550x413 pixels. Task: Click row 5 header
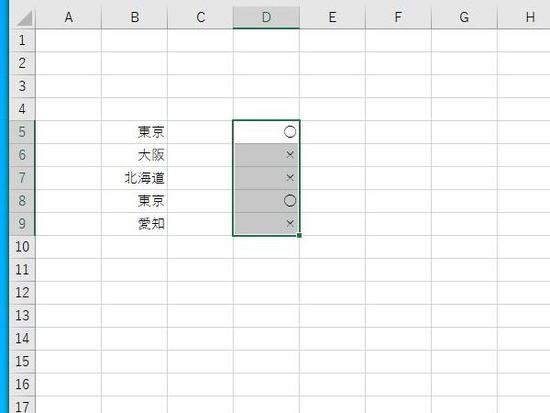pos(22,132)
